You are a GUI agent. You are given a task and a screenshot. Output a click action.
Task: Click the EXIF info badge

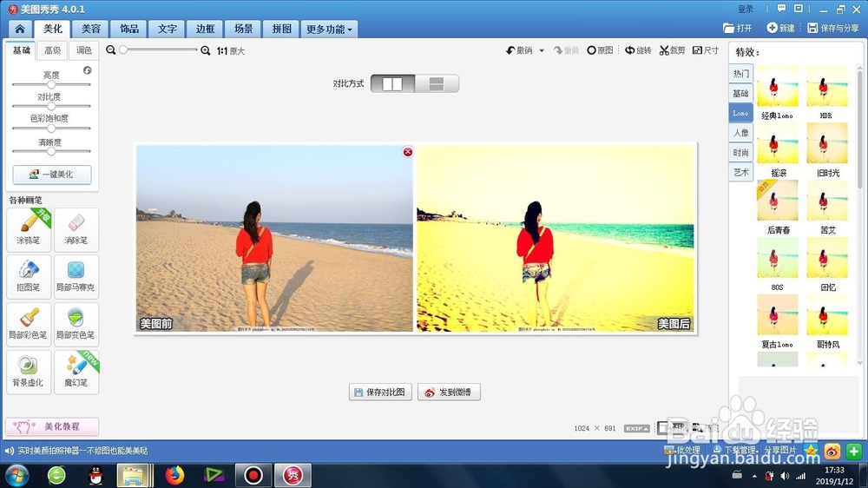(636, 428)
